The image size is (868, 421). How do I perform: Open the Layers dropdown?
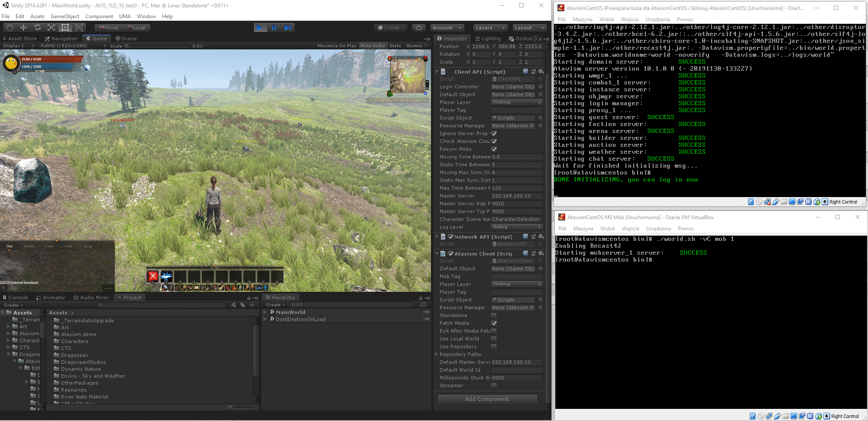[x=490, y=28]
